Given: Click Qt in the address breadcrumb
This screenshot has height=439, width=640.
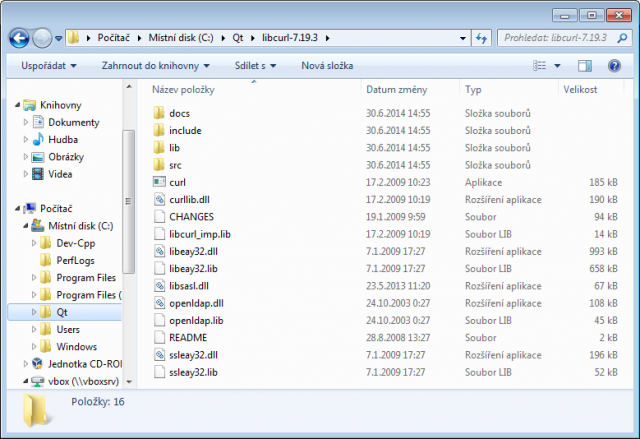Looking at the screenshot, I should [x=238, y=38].
